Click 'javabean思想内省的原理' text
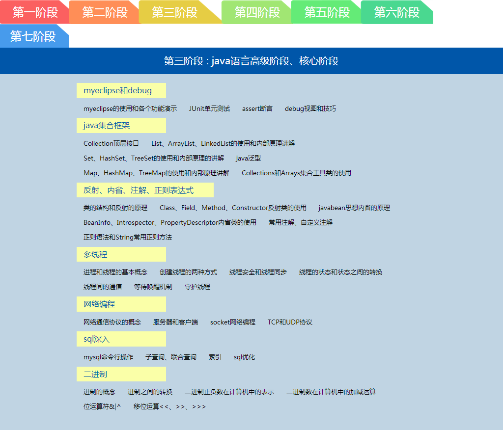The width and height of the screenshot is (504, 430). tap(354, 208)
